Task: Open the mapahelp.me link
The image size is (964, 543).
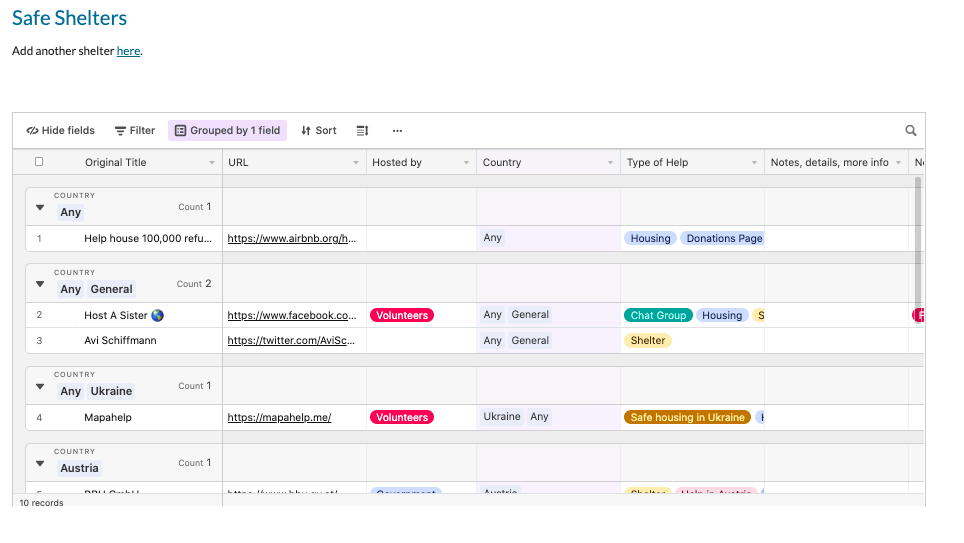Action: click(x=279, y=418)
